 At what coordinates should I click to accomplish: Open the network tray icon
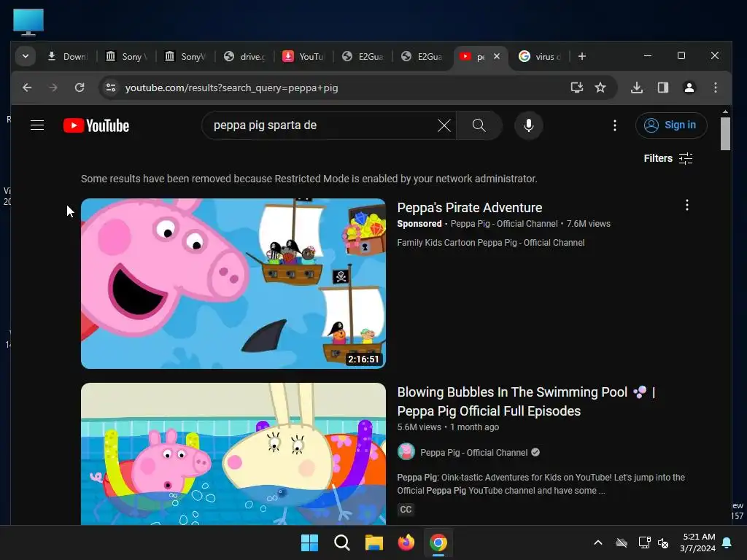click(x=644, y=542)
